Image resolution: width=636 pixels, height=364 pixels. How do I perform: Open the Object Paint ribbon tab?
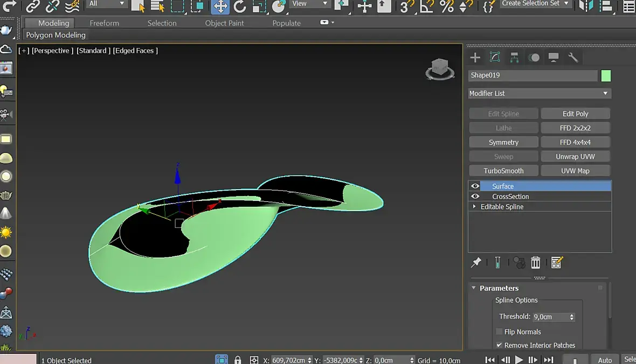[x=224, y=23]
